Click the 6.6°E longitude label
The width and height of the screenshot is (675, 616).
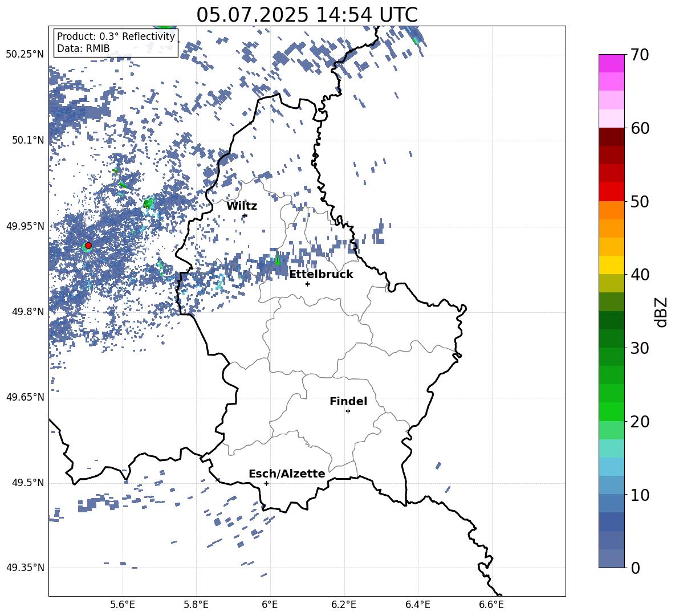[x=491, y=605]
